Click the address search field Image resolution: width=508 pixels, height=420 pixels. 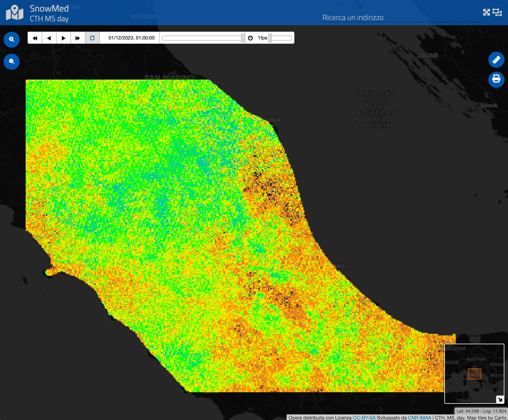point(402,18)
